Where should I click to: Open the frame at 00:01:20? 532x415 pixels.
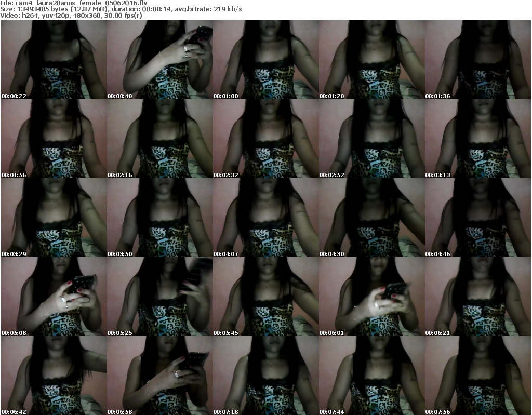372,60
